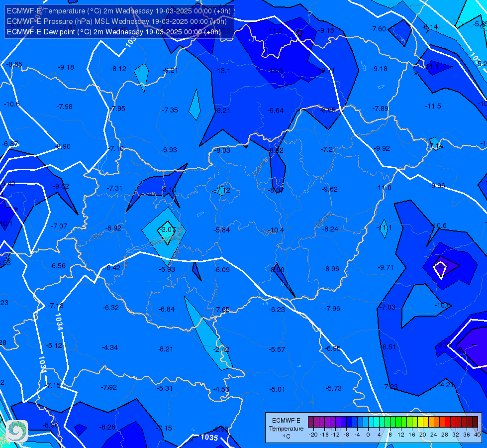Click the legend tick label -12
This screenshot has width=487, height=448.
click(x=335, y=435)
